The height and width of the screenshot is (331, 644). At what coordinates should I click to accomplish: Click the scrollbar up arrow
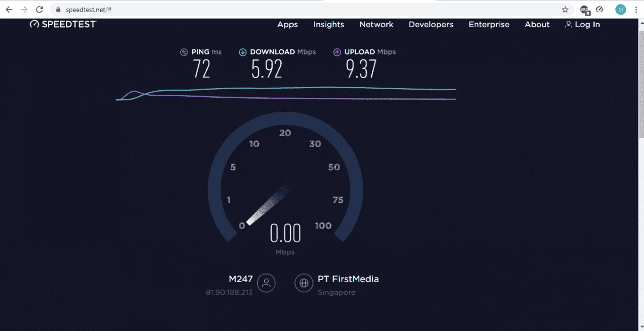tap(641, 23)
